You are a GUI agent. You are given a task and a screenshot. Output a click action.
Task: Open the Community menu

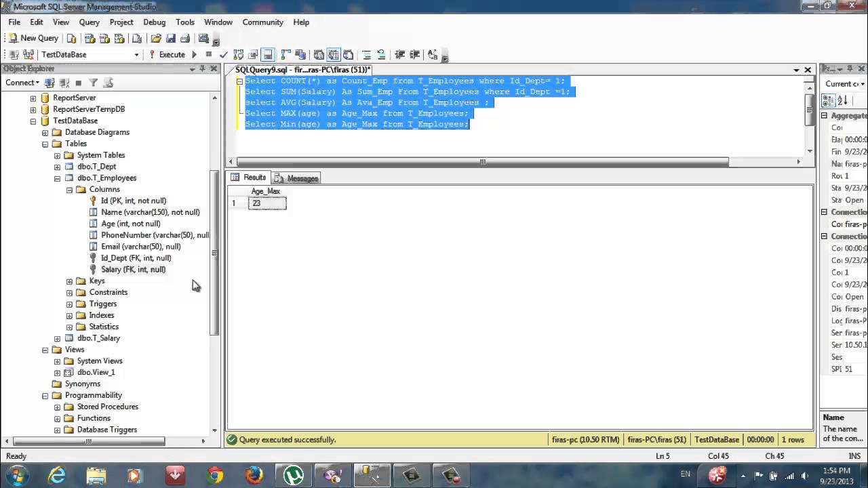coord(262,22)
